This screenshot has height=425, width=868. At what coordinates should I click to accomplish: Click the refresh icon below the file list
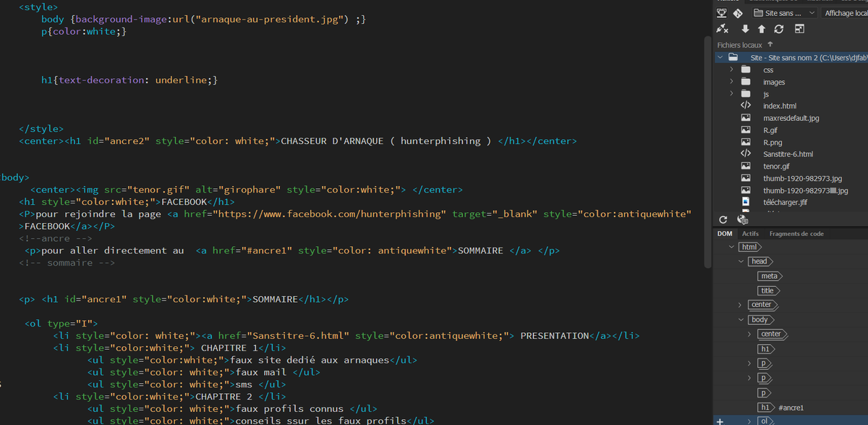coord(723,219)
